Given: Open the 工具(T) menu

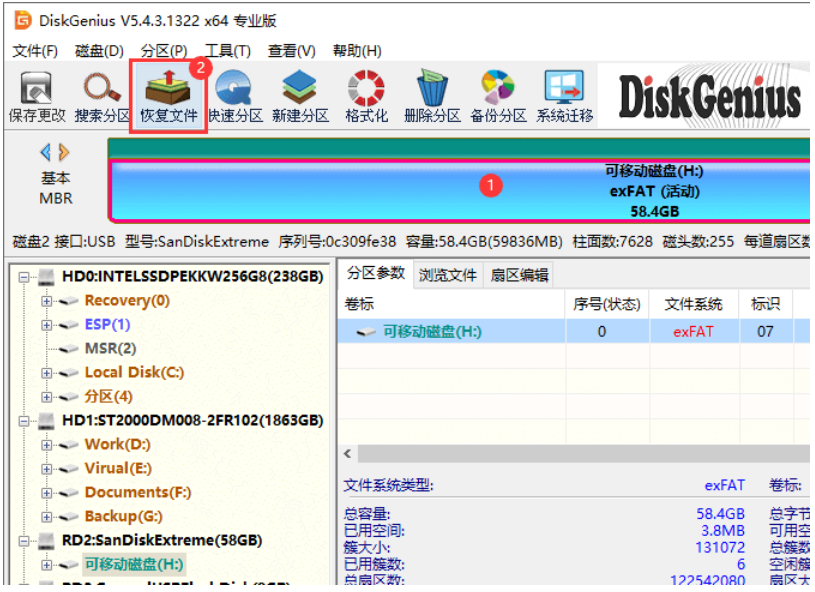Looking at the screenshot, I should (226, 51).
